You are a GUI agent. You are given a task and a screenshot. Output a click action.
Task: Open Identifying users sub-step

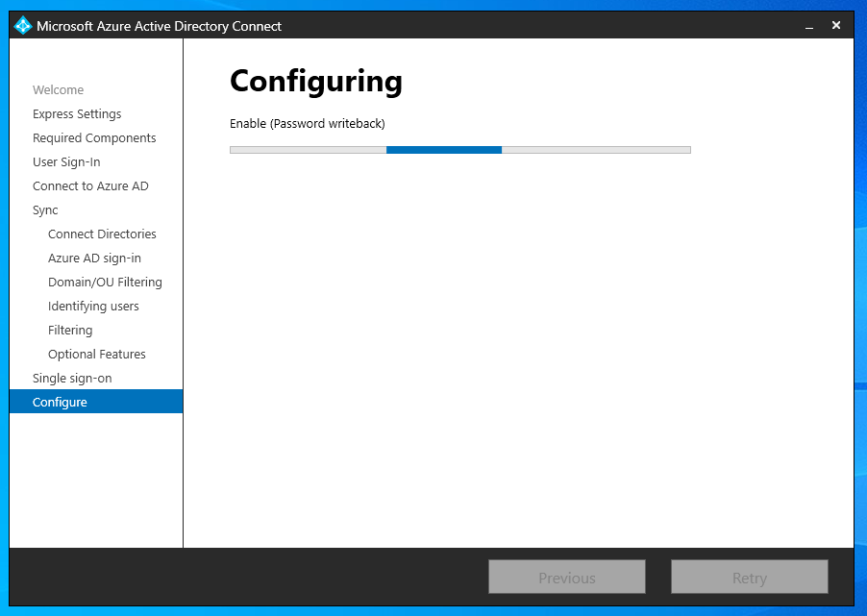pyautogui.click(x=93, y=307)
